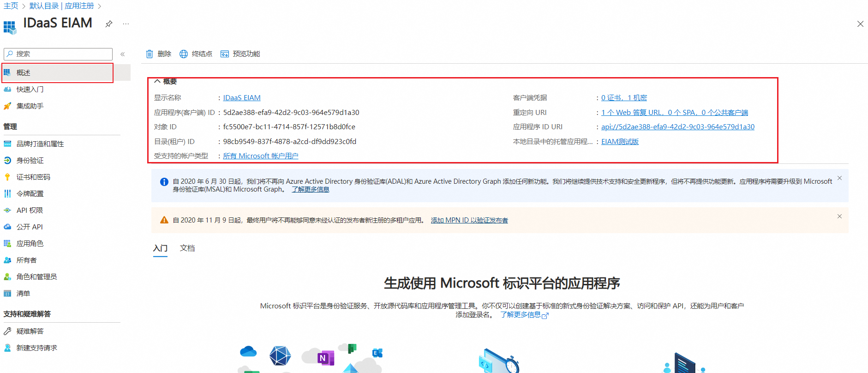Click the 品牌打造和属性 icon

(7, 144)
